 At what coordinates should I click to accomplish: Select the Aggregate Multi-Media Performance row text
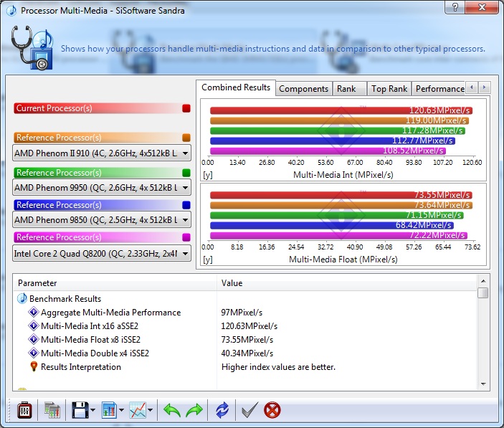pos(110,313)
